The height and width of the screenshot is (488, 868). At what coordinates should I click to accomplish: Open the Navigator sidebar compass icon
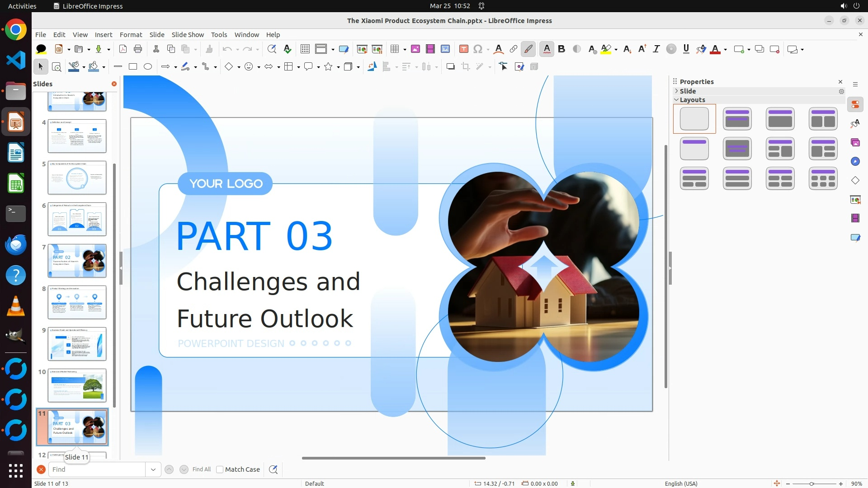855,161
